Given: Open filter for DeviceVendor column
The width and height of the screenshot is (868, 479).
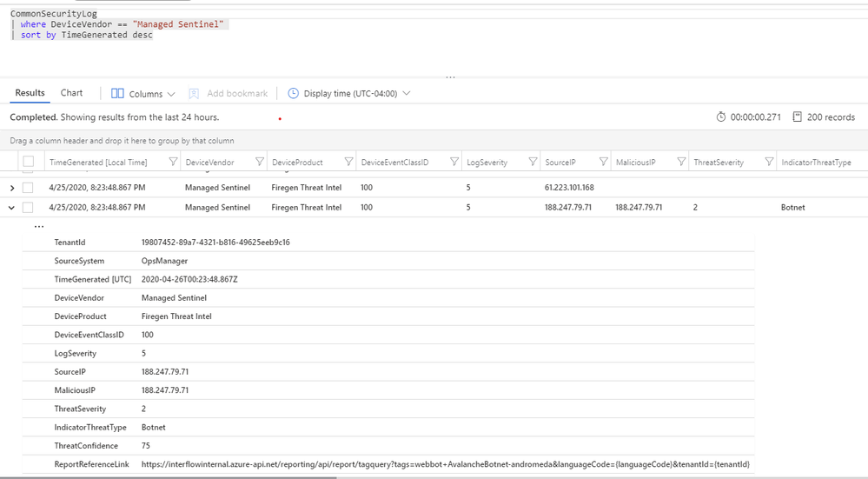Looking at the screenshot, I should (259, 162).
